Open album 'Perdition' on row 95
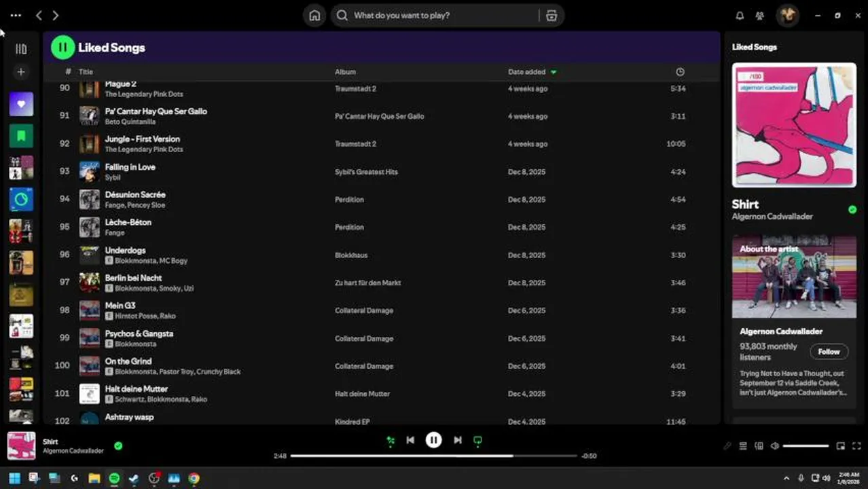868x489 pixels. click(x=349, y=228)
